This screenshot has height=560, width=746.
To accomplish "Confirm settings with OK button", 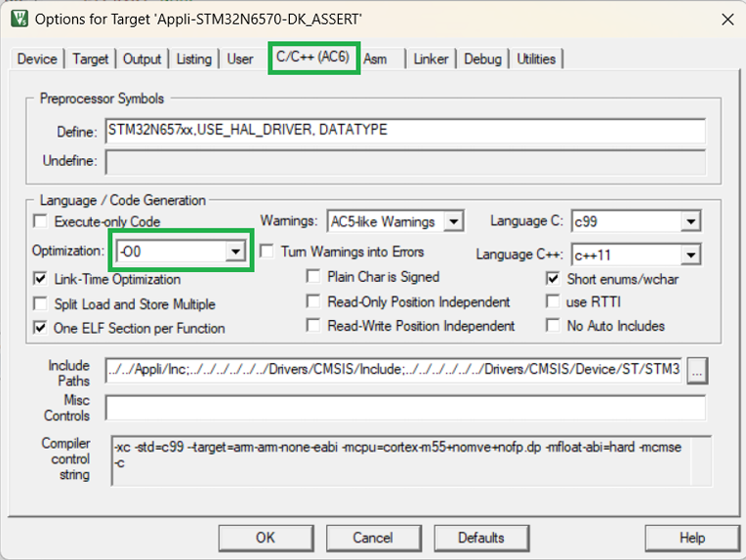I will 266,539.
